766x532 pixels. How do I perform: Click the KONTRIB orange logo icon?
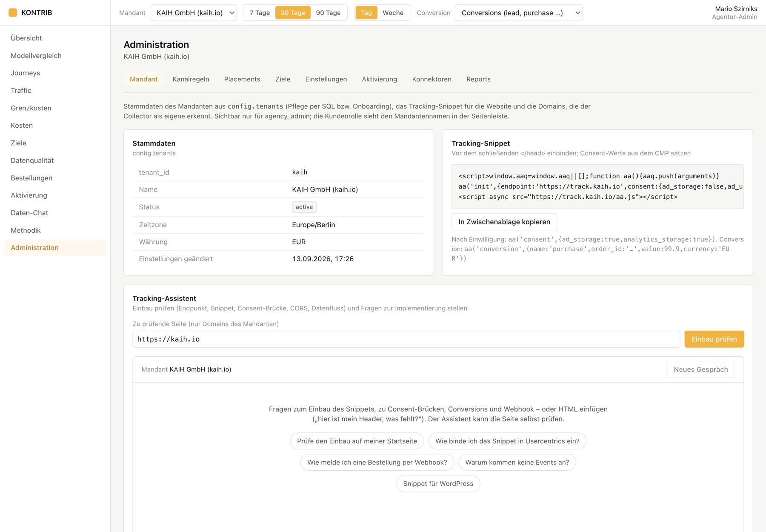(x=13, y=13)
